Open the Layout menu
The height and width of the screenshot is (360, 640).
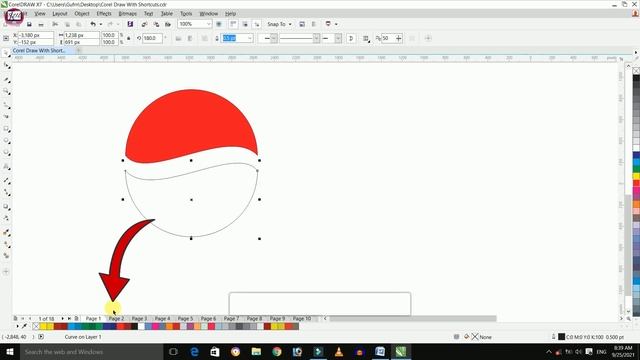[x=60, y=13]
